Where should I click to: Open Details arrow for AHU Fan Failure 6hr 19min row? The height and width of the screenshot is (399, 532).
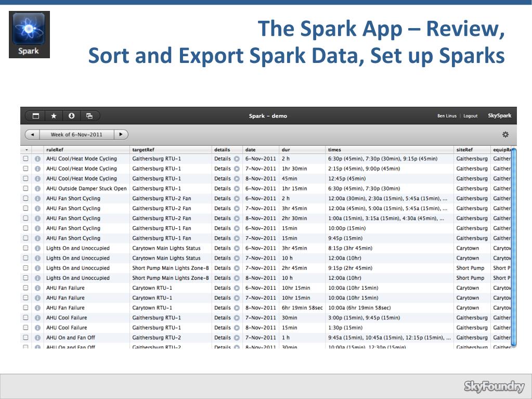(237, 308)
